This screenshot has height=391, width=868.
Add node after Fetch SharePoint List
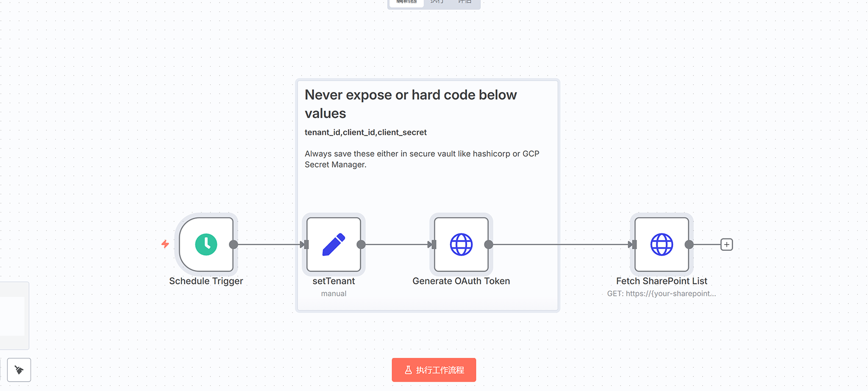click(x=726, y=245)
